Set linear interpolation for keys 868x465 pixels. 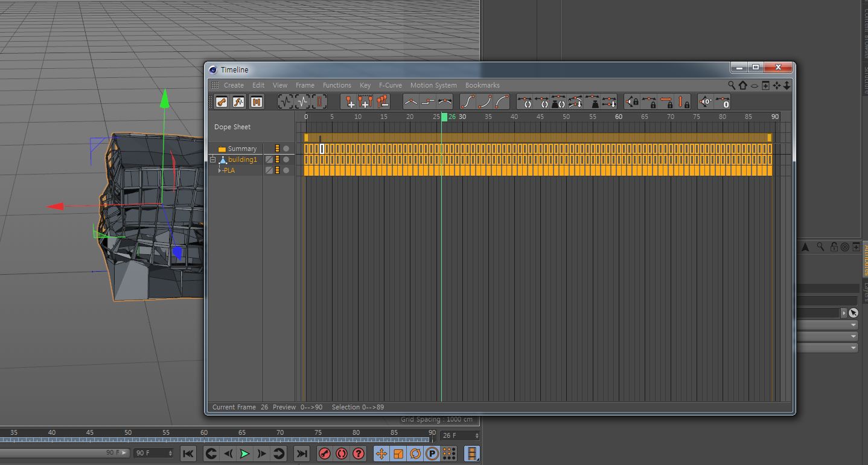click(410, 102)
